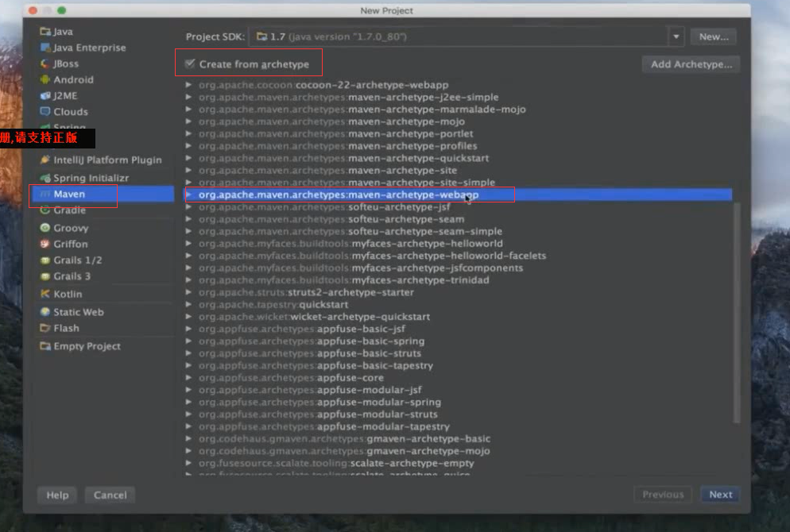Viewport: 790px width, 532px height.
Task: Click the Kotlin icon
Action: pyautogui.click(x=45, y=294)
